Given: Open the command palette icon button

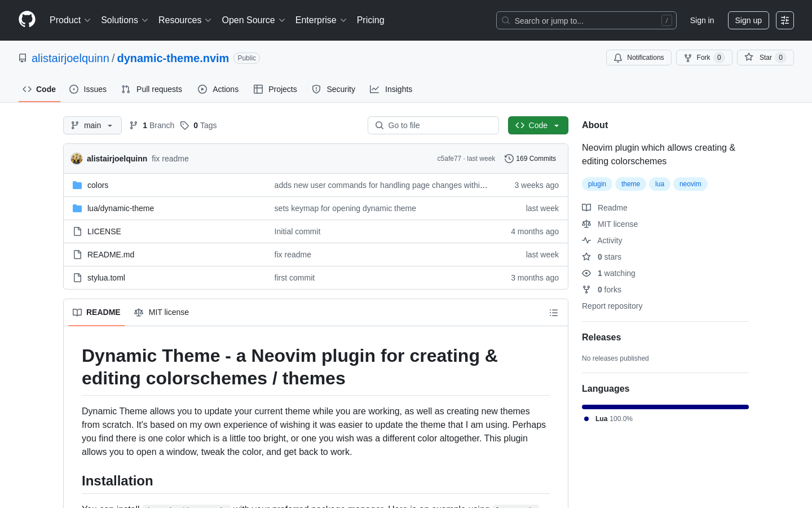Looking at the screenshot, I should [785, 20].
